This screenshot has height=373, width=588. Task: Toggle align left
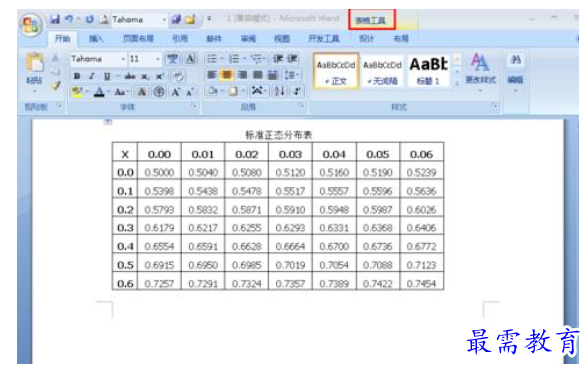212,75
